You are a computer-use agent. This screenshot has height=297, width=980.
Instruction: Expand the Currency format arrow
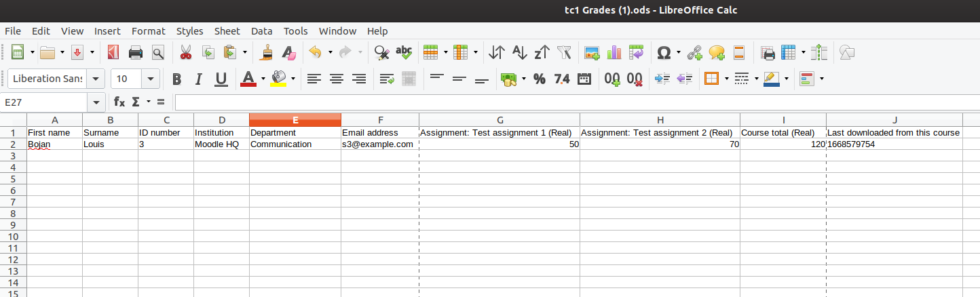[524, 79]
